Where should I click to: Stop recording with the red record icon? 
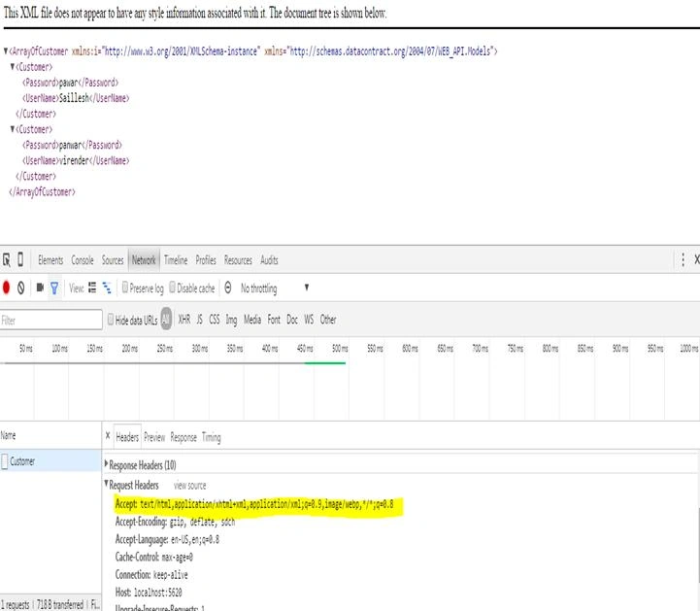coord(6,288)
